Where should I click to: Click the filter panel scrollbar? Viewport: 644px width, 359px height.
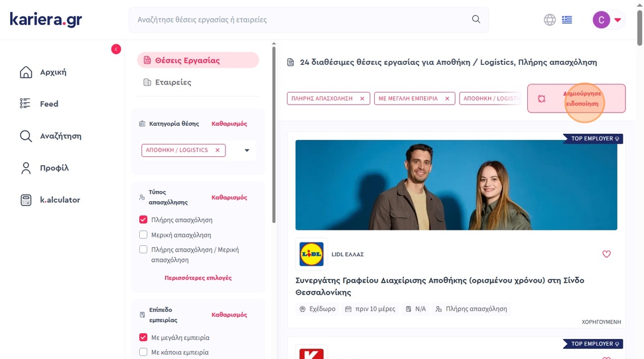point(274,134)
